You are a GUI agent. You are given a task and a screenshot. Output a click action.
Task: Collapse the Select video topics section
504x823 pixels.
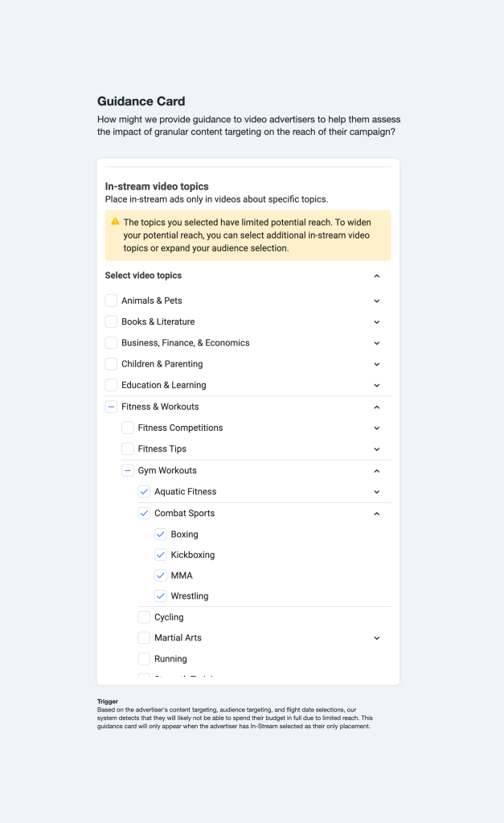point(376,276)
